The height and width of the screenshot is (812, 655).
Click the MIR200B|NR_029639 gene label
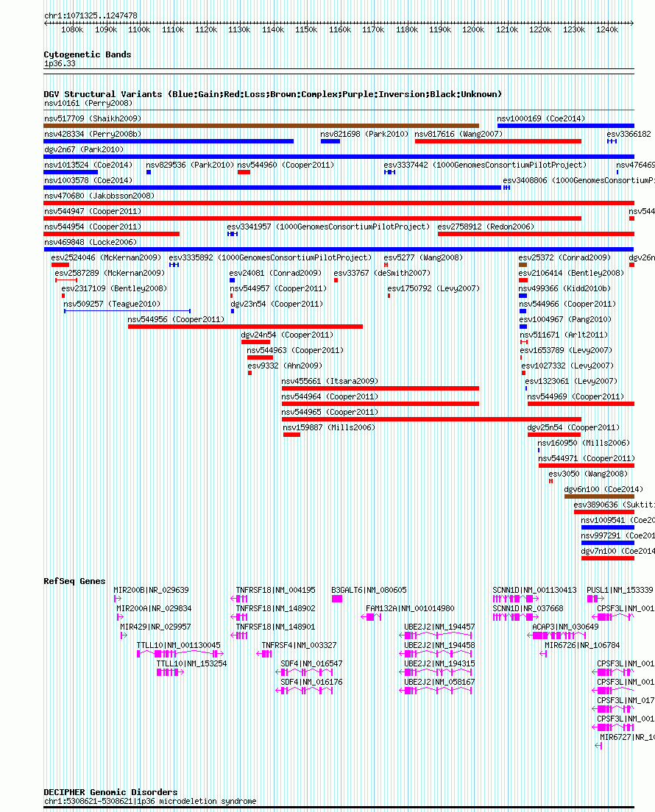tap(152, 591)
